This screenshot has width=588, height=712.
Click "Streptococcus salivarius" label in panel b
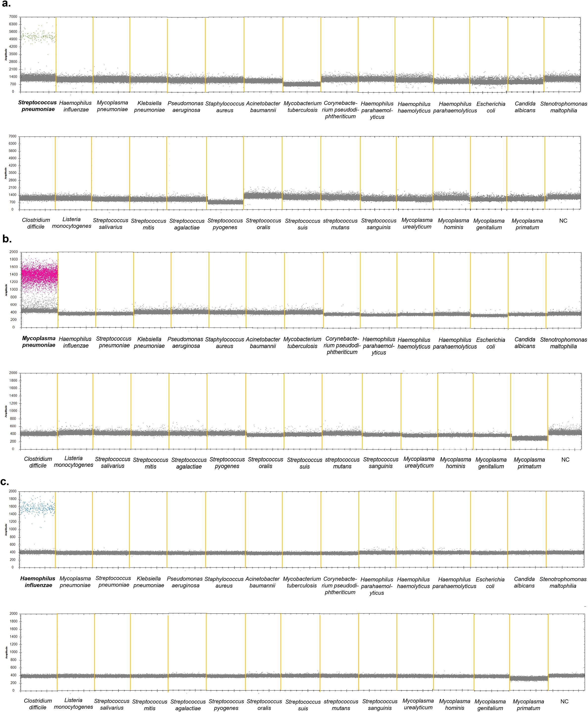(x=113, y=462)
